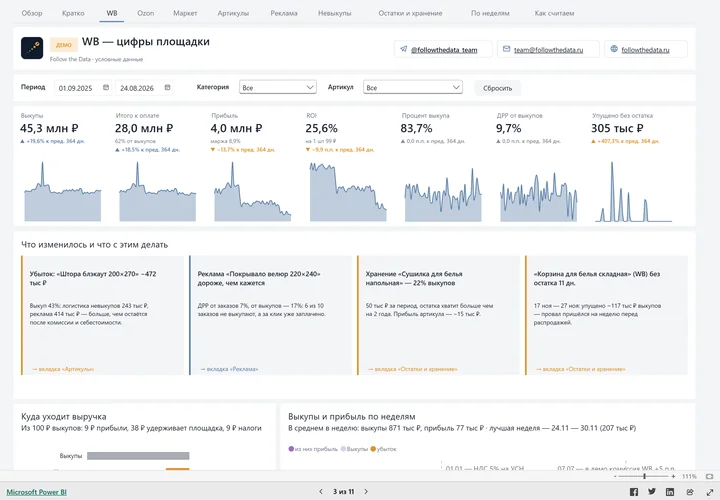The image size is (720, 500).
Task: Click the 111% zoom level text
Action: coord(689,477)
